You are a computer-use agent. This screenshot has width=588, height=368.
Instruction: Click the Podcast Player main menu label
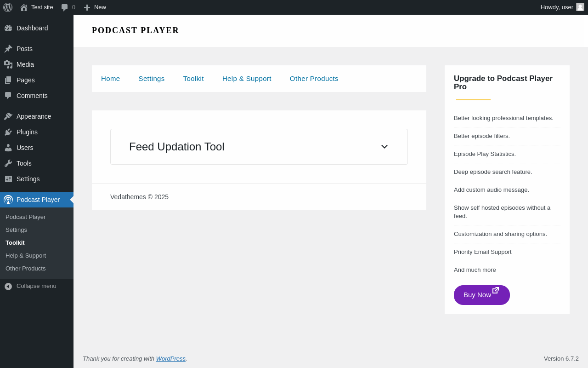point(38,200)
